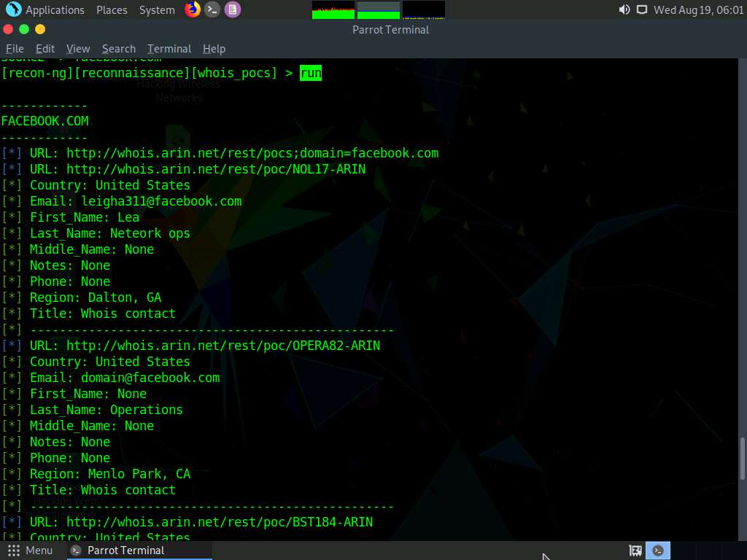Viewport: 747px width, 560px height.
Task: Click the domain@facebook.com email
Action: (x=150, y=378)
